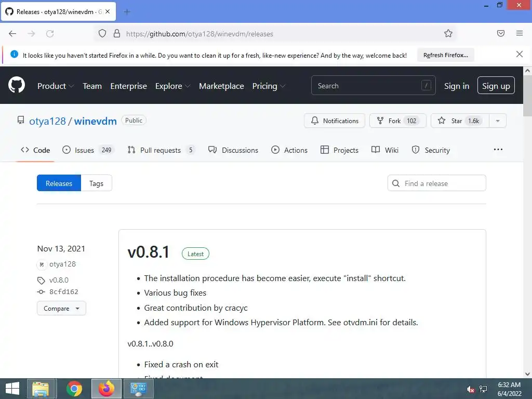Reload the page with the refresh icon

pyautogui.click(x=50, y=34)
